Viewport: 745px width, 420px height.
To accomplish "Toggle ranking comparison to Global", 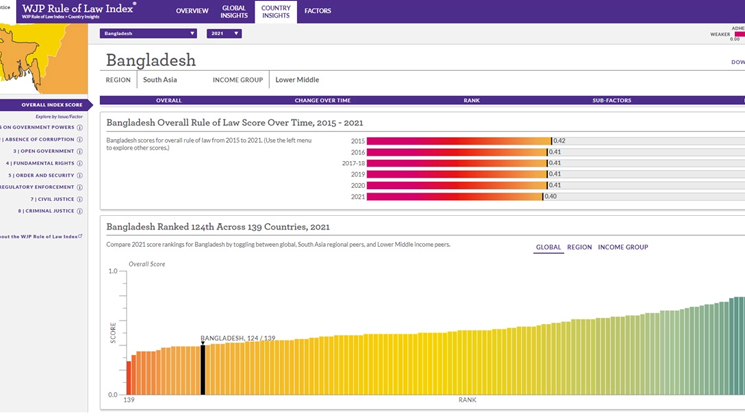I will tap(548, 247).
